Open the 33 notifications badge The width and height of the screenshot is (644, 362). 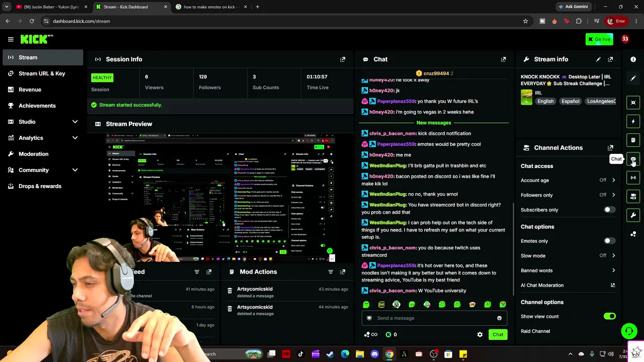pyautogui.click(x=625, y=39)
